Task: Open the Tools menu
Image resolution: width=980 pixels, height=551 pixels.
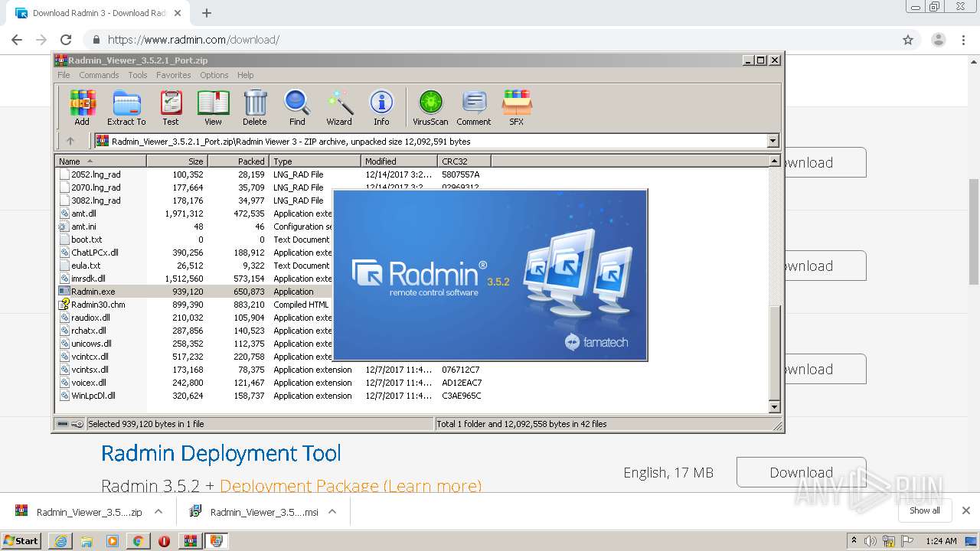Action: click(138, 75)
